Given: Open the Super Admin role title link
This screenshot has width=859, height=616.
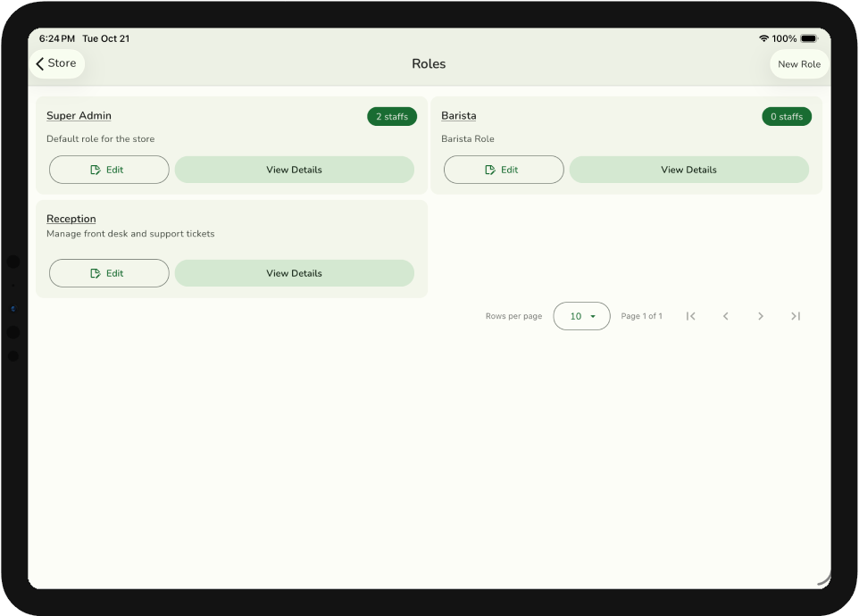Looking at the screenshot, I should [x=79, y=116].
